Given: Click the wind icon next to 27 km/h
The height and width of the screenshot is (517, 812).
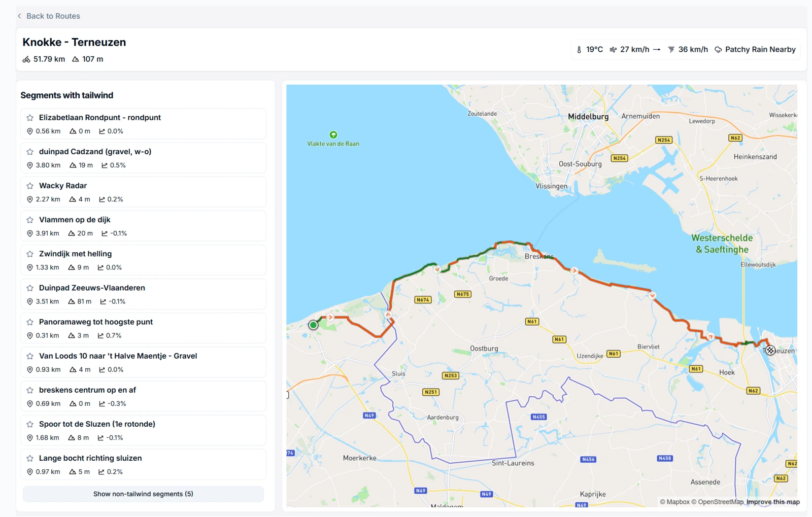Looking at the screenshot, I should (613, 50).
